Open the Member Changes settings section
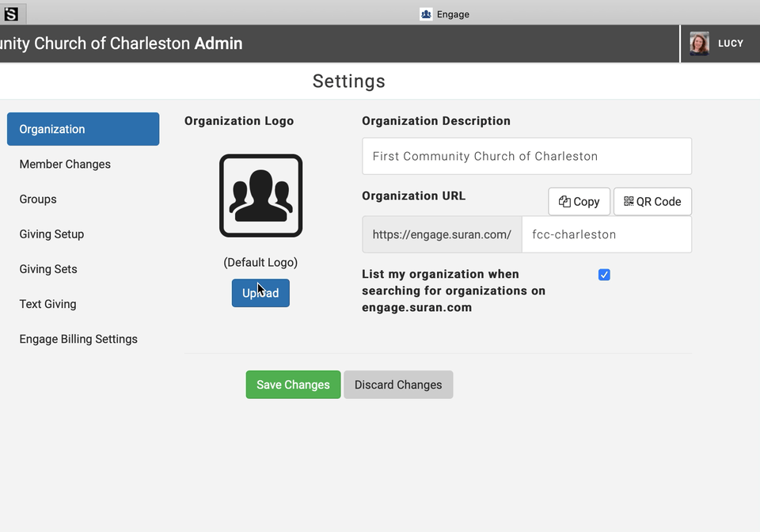Screen dimensions: 760x532 point(65,165)
